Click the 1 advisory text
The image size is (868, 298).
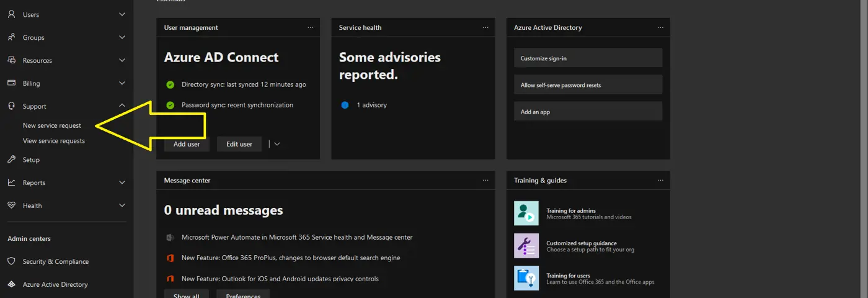372,105
